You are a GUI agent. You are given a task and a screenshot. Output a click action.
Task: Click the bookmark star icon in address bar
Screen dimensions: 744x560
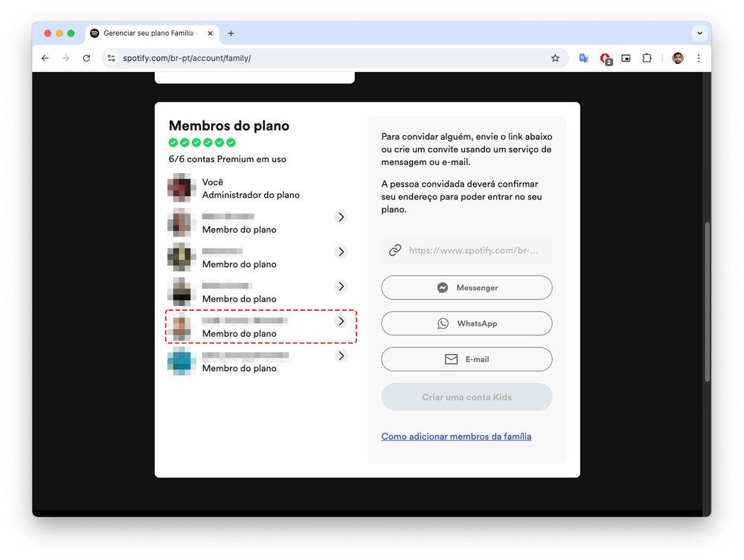click(555, 58)
